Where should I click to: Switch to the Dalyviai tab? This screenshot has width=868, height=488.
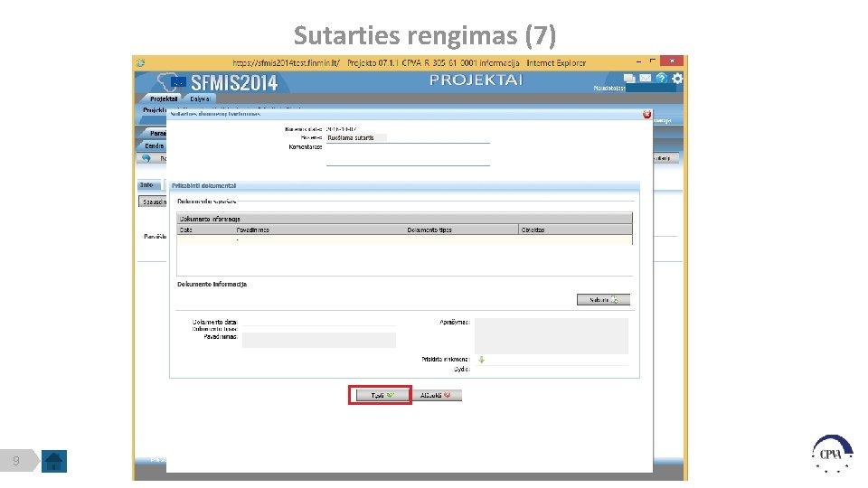point(200,99)
